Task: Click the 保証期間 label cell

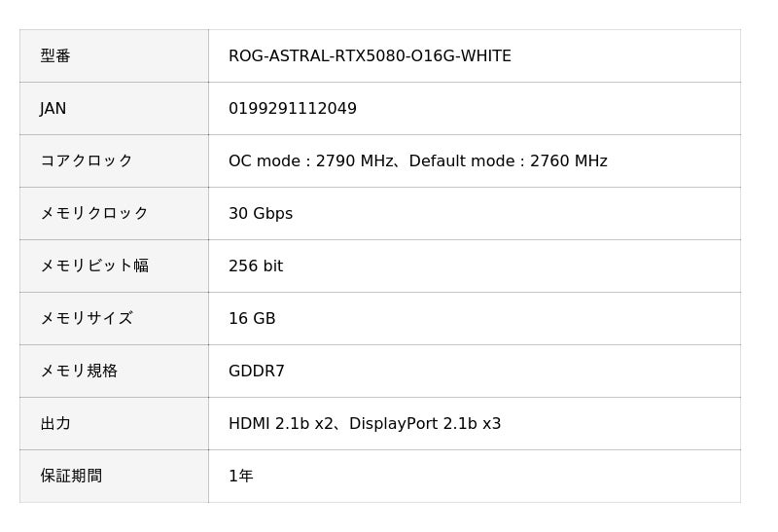Action: (71, 477)
